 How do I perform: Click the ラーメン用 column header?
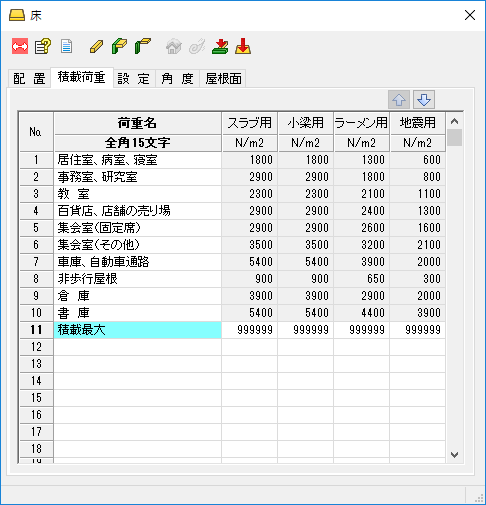362,123
